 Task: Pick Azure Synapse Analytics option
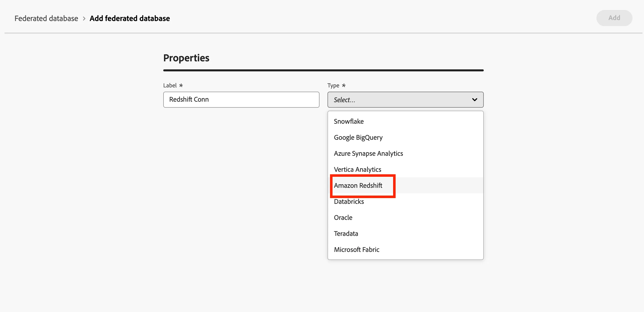pyautogui.click(x=405, y=153)
